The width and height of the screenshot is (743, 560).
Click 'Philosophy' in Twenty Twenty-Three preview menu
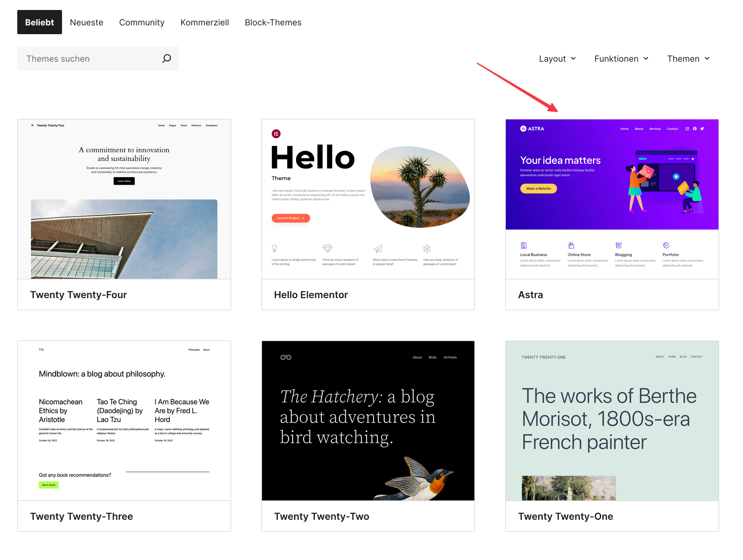194,350
